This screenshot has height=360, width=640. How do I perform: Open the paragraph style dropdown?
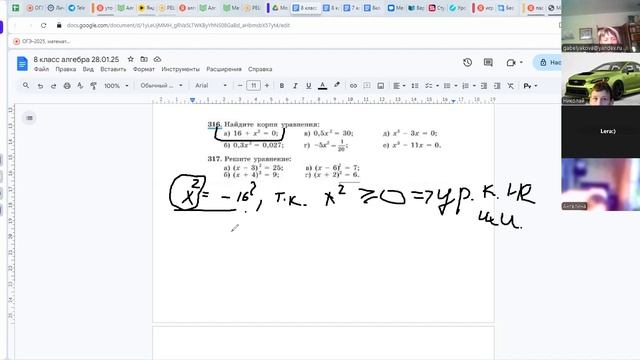[161, 86]
